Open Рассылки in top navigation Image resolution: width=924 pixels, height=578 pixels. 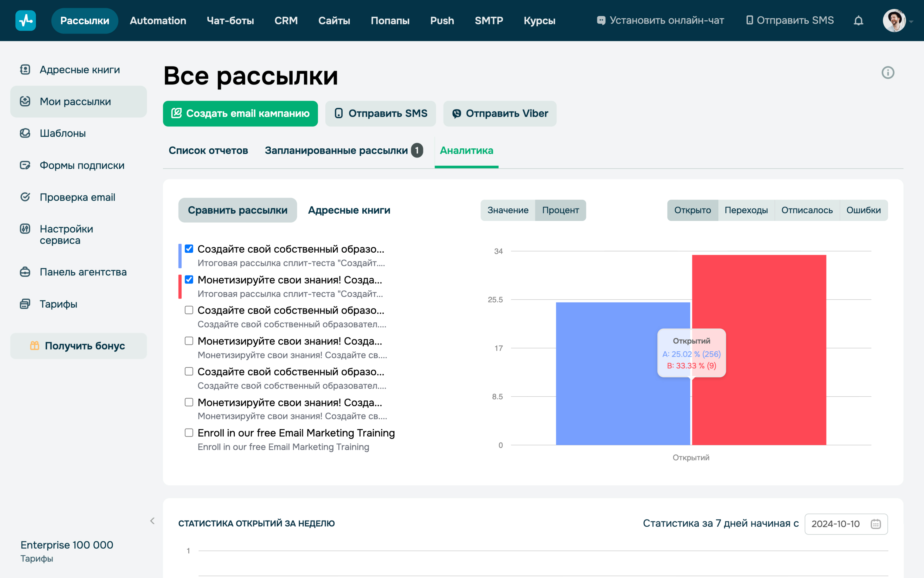coord(85,21)
